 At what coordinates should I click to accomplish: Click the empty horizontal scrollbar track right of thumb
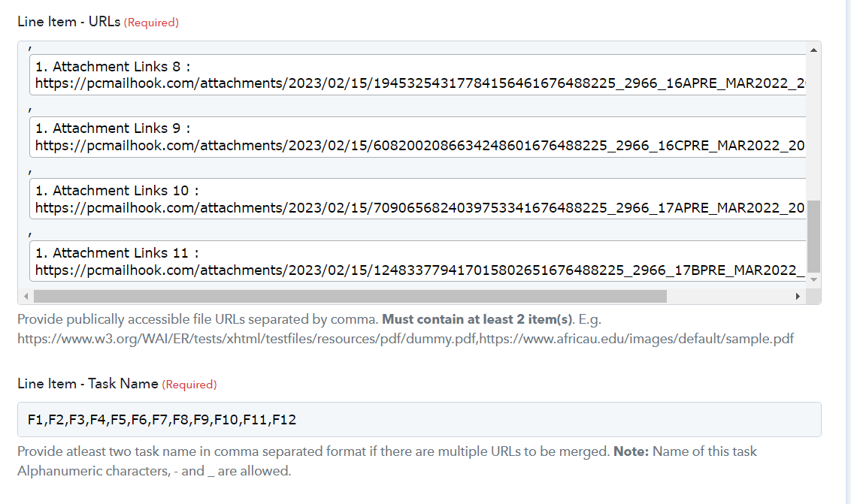pos(729,296)
